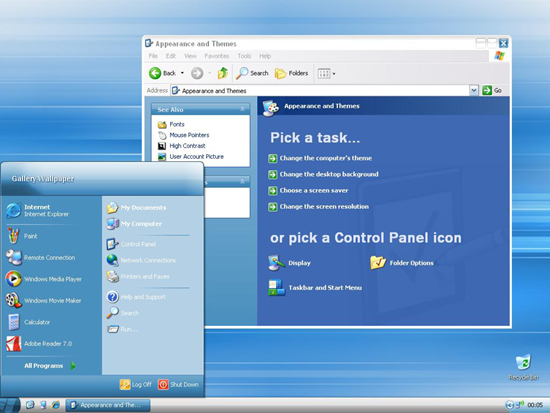
Task: Start Windows Media Player
Action: pos(43,279)
